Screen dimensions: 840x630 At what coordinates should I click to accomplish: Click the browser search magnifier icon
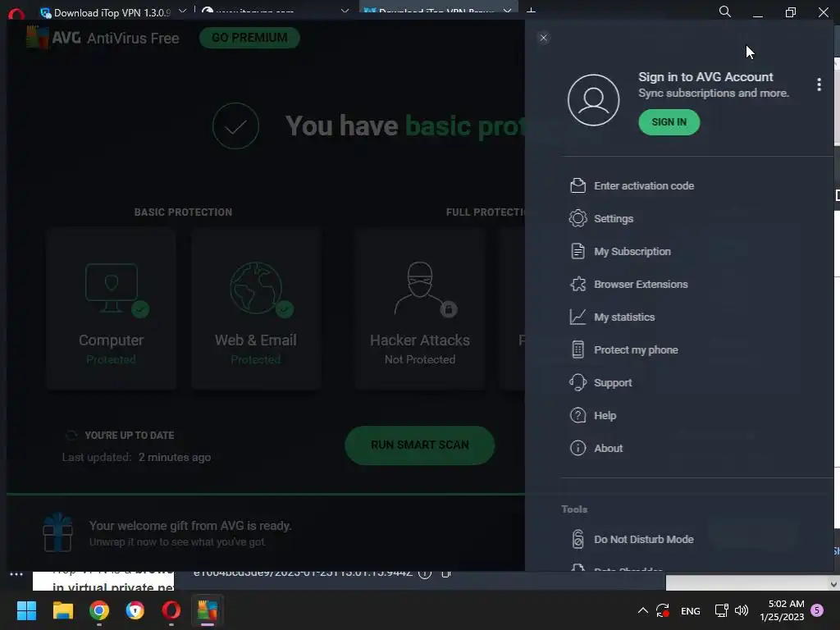(725, 11)
